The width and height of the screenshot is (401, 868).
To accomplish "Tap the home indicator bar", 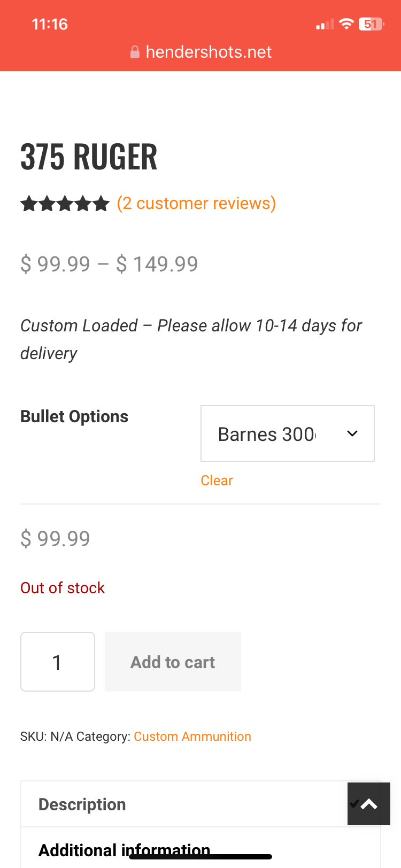I will (200, 857).
